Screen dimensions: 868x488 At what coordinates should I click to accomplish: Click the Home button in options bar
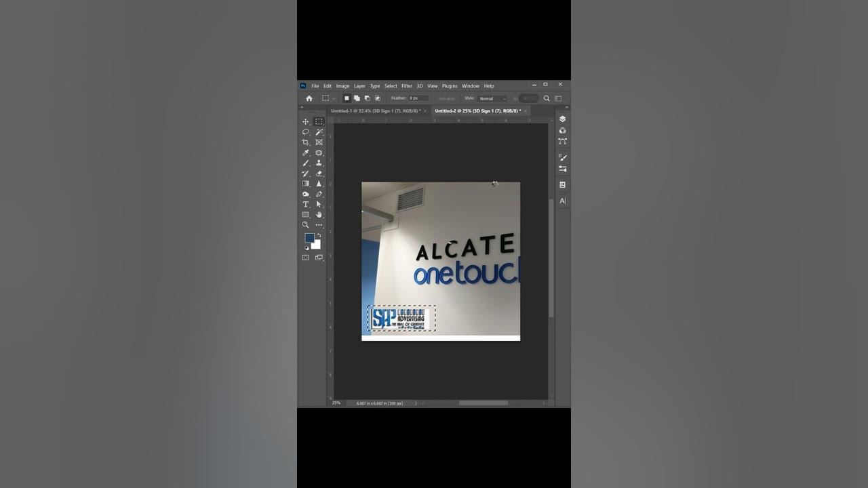pyautogui.click(x=309, y=98)
